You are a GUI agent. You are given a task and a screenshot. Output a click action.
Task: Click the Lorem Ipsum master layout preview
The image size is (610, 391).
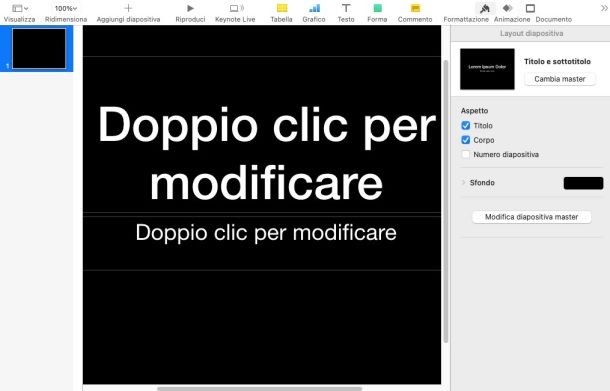pos(487,69)
